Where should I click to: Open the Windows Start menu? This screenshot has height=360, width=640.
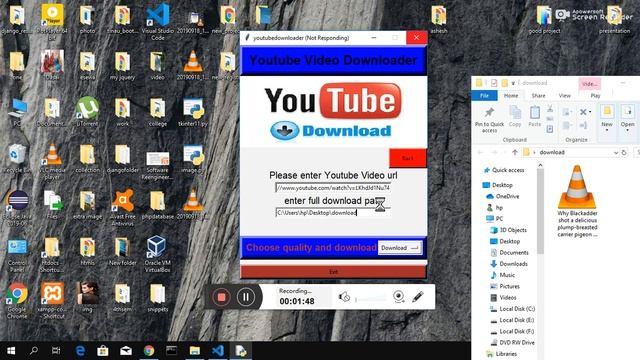[11, 351]
